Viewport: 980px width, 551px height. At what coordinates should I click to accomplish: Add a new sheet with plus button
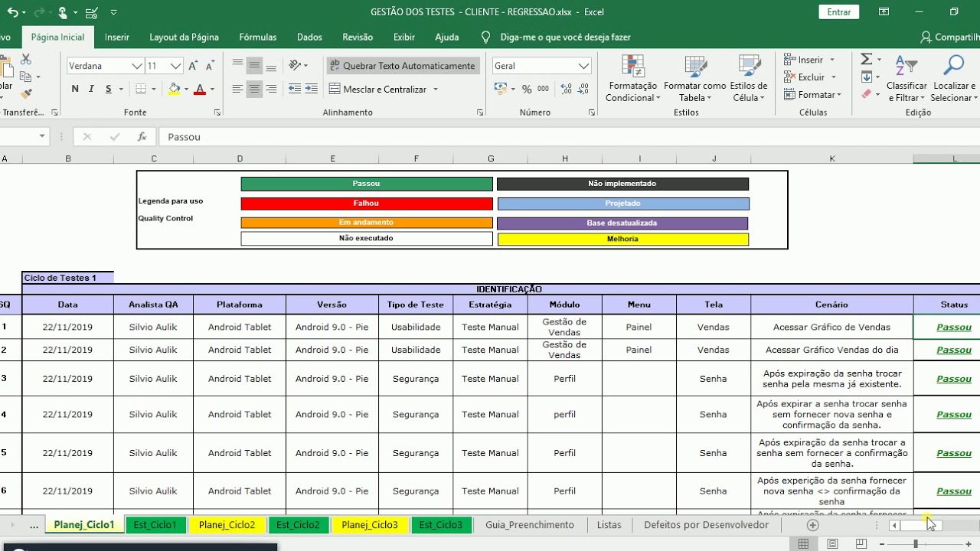pos(813,525)
